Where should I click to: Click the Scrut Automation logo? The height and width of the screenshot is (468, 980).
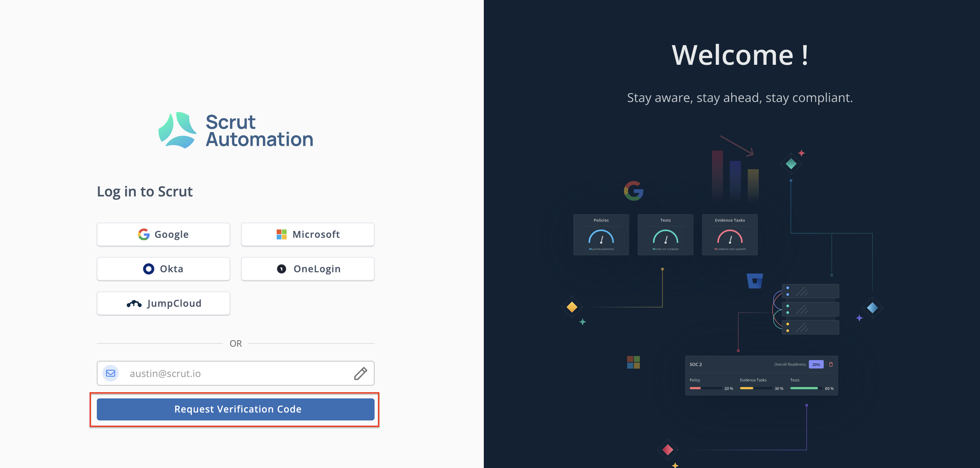coord(236,131)
